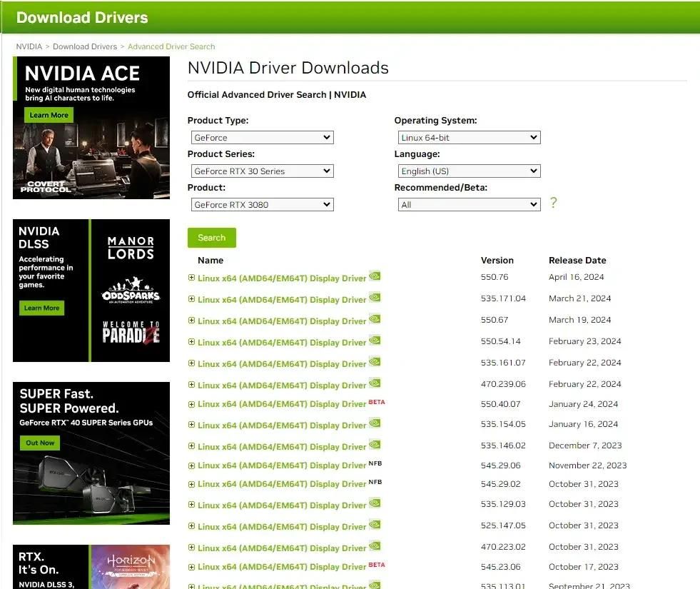Open the Product Type dropdown
The image size is (700, 589).
coord(263,138)
